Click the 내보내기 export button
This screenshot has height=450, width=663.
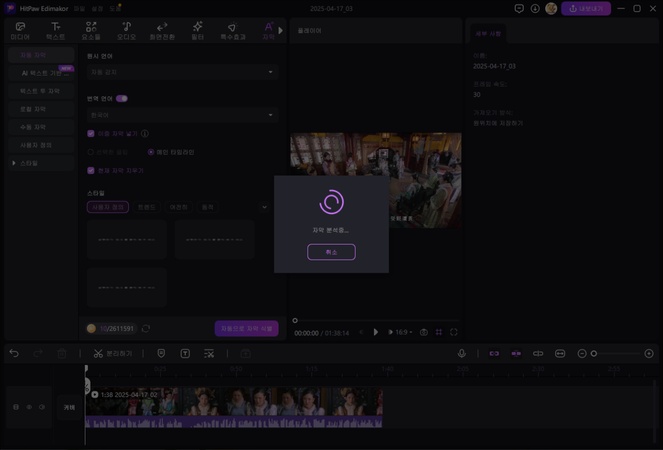(x=586, y=8)
